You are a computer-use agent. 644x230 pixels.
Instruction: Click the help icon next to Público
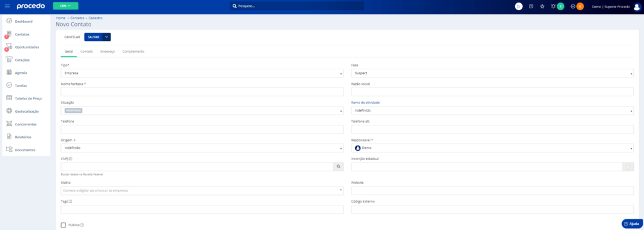tap(82, 225)
